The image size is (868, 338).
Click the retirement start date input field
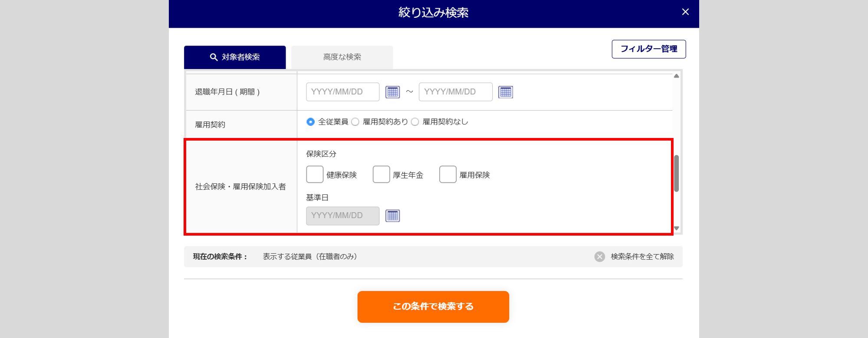click(x=343, y=92)
